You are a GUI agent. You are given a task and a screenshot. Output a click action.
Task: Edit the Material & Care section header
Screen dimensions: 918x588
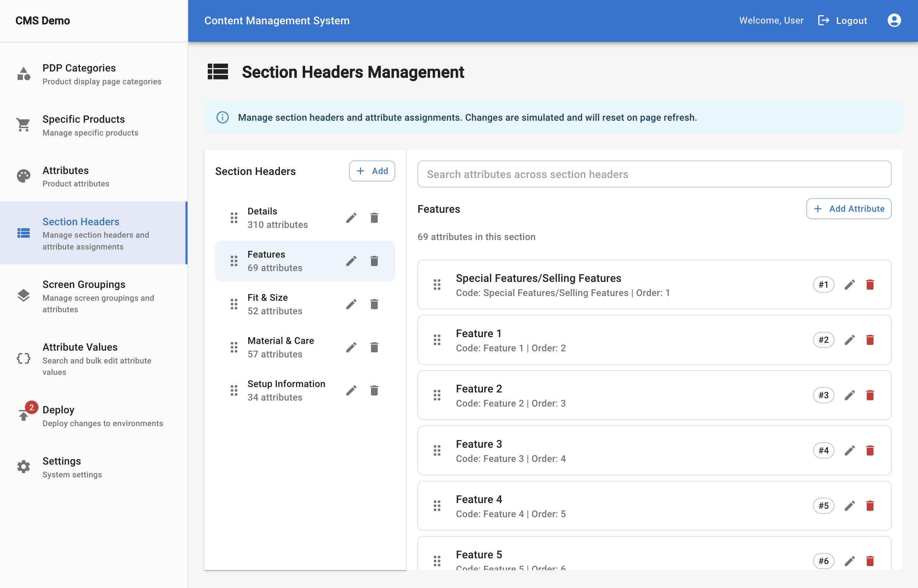click(351, 347)
